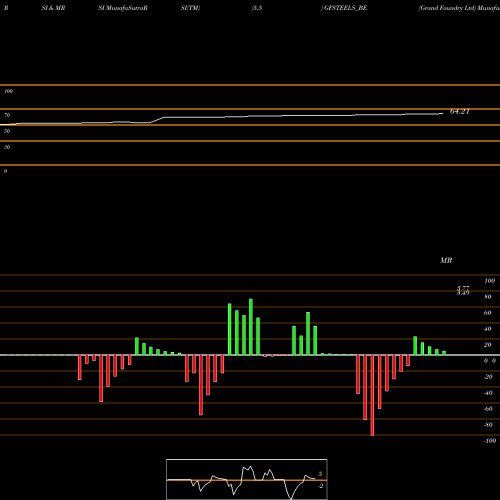Click the '60' label on MR axis
Image resolution: width=500 pixels, height=500 pixels.
point(488,313)
